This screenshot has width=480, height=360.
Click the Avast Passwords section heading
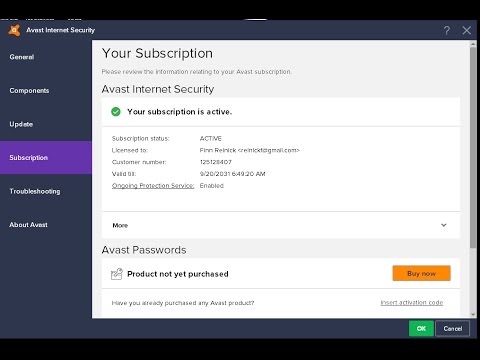tap(144, 250)
